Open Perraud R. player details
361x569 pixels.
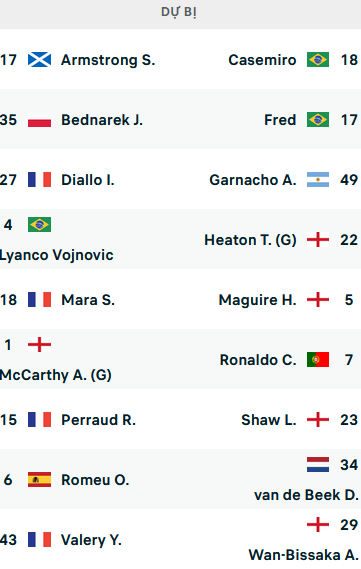98,420
